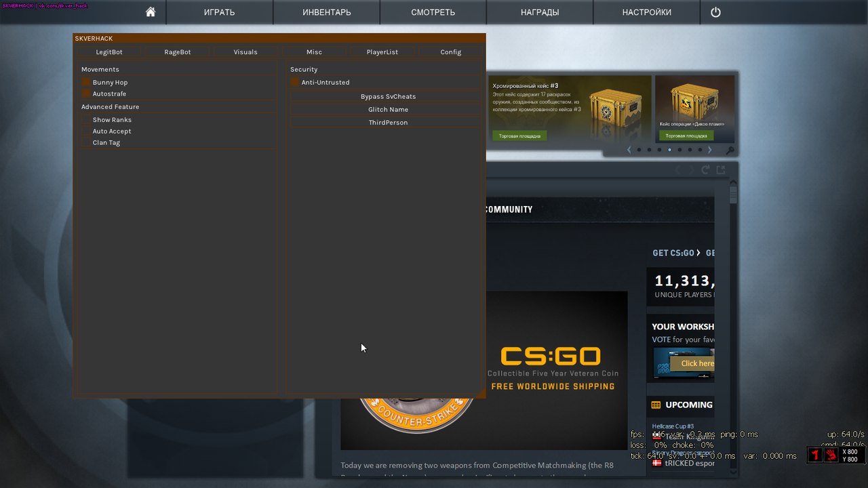
Task: Open the PlayerList tab
Action: [x=382, y=52]
